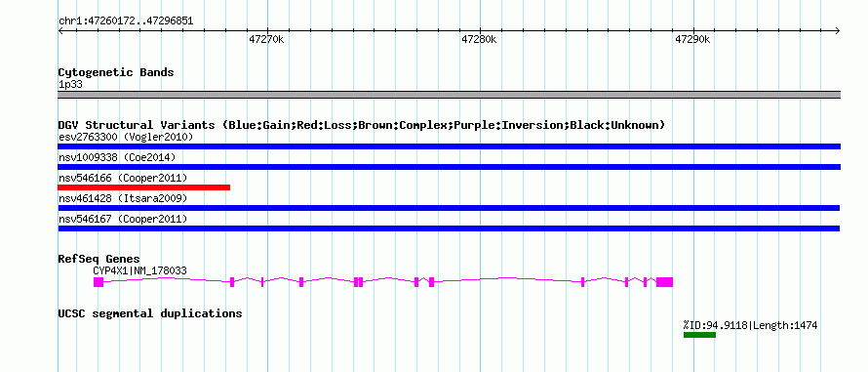Click the right arrowhead of the ruler

tap(838, 30)
